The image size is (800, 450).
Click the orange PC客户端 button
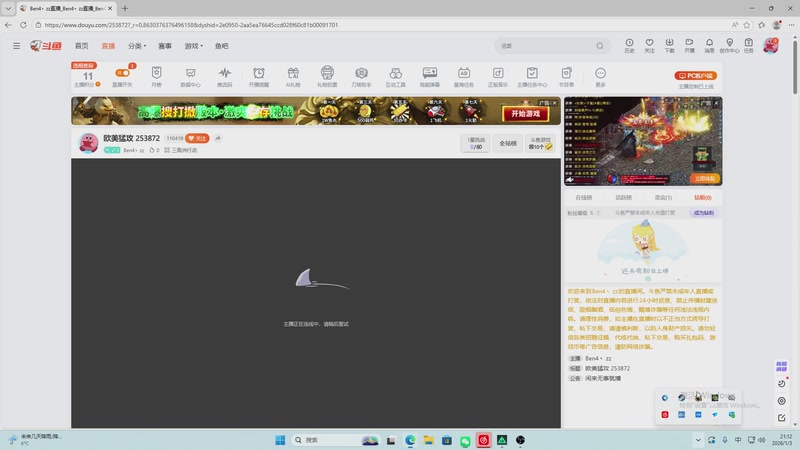click(696, 76)
